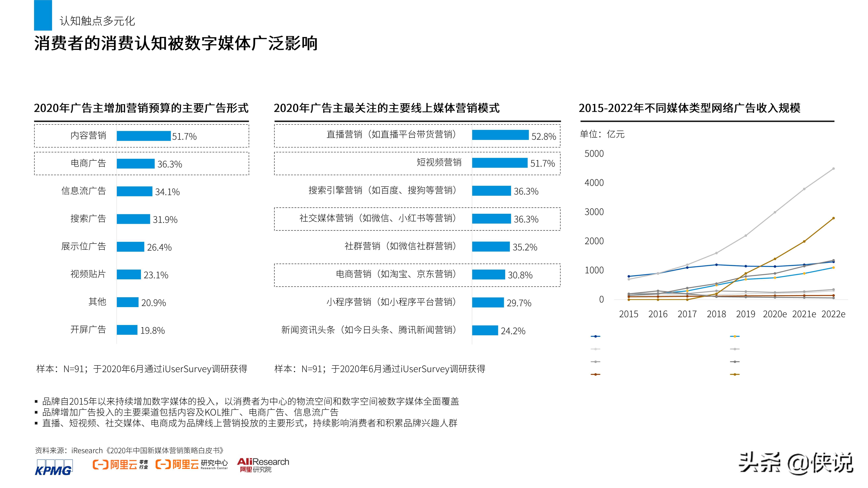Click the 29.7% value next to 小程序营销
868x488 pixels.
[x=519, y=303]
